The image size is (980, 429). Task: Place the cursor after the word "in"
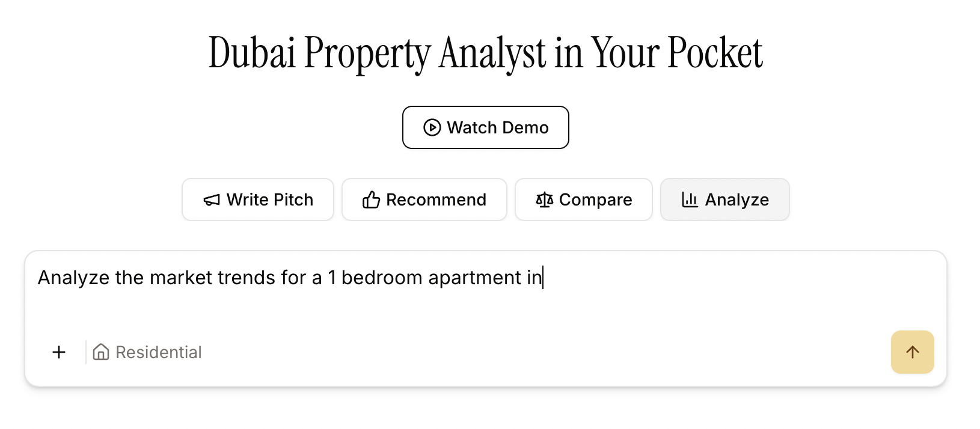coord(543,278)
